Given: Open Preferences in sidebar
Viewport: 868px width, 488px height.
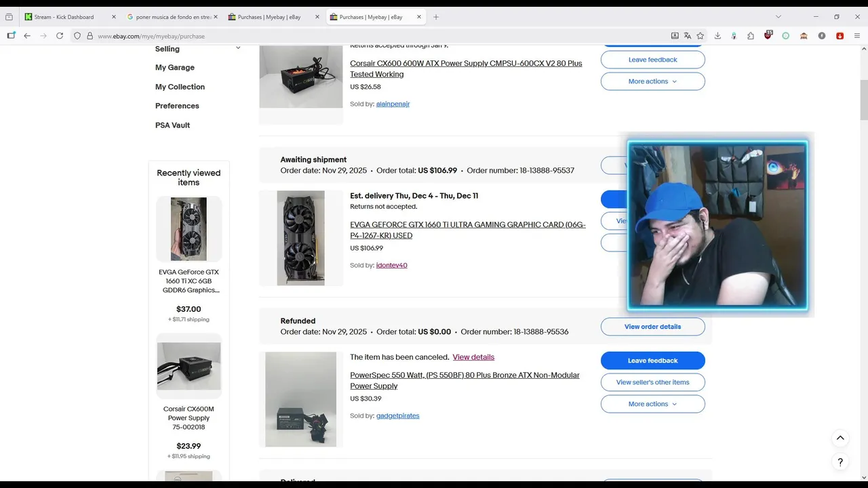Looking at the screenshot, I should (177, 106).
